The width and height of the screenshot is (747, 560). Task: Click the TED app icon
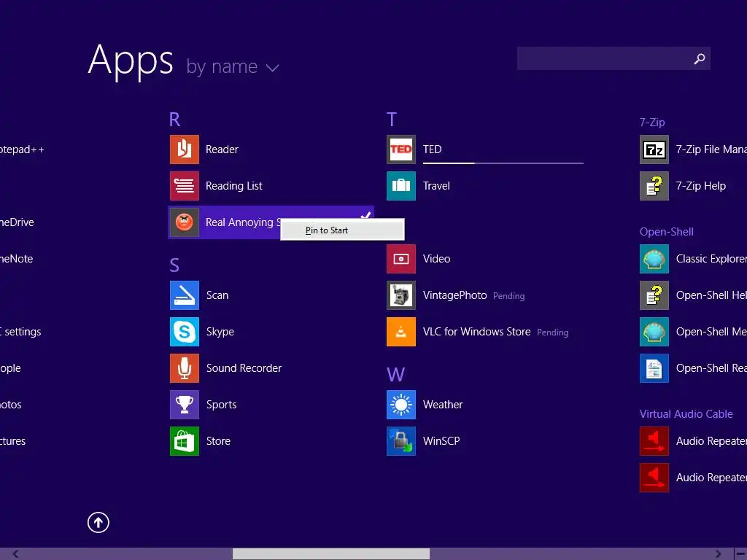click(401, 149)
